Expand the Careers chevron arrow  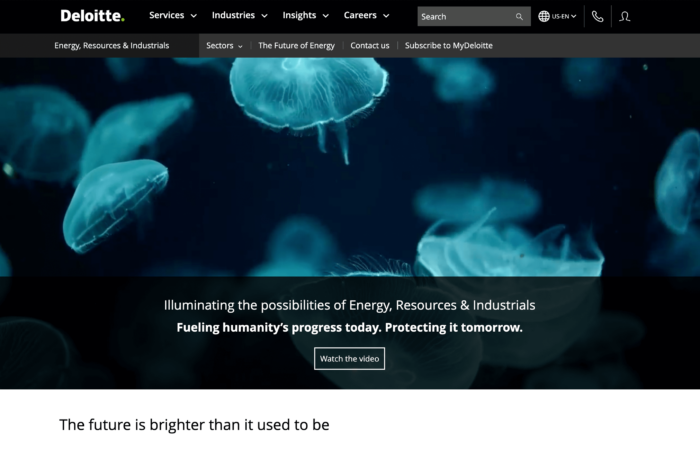[x=386, y=16]
